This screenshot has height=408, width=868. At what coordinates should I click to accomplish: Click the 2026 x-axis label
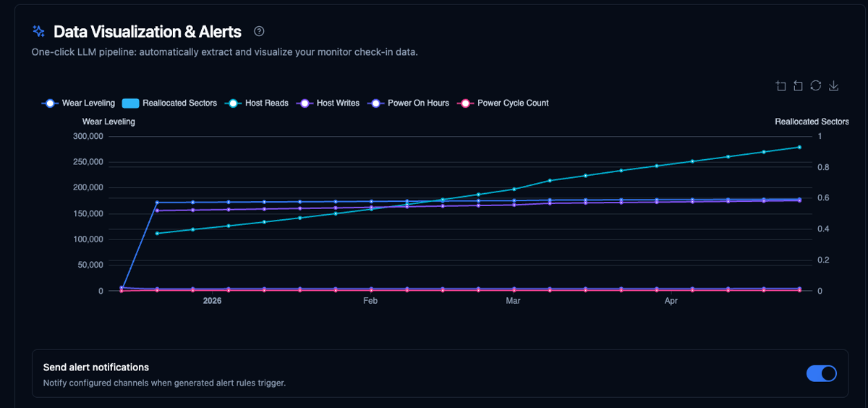tap(212, 301)
